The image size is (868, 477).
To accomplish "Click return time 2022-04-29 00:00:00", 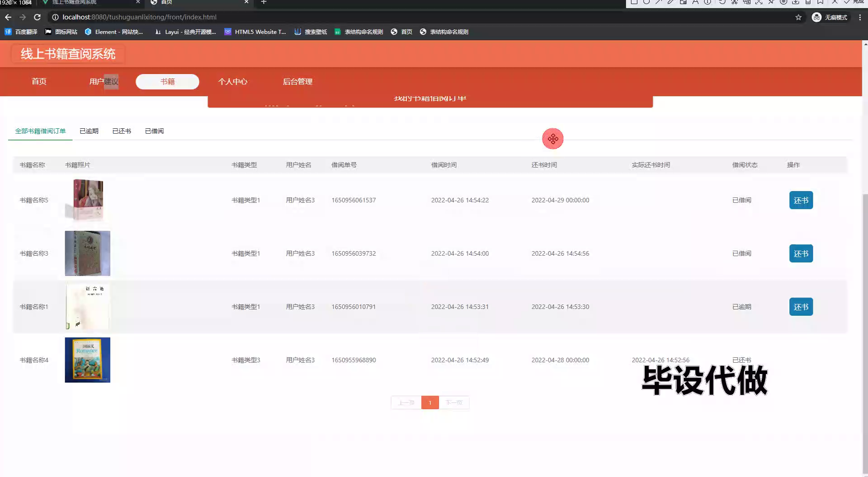I will pyautogui.click(x=560, y=200).
